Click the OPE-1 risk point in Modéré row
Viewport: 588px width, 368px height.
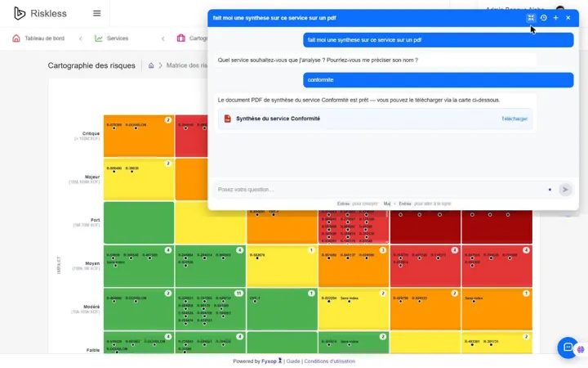coord(255,299)
